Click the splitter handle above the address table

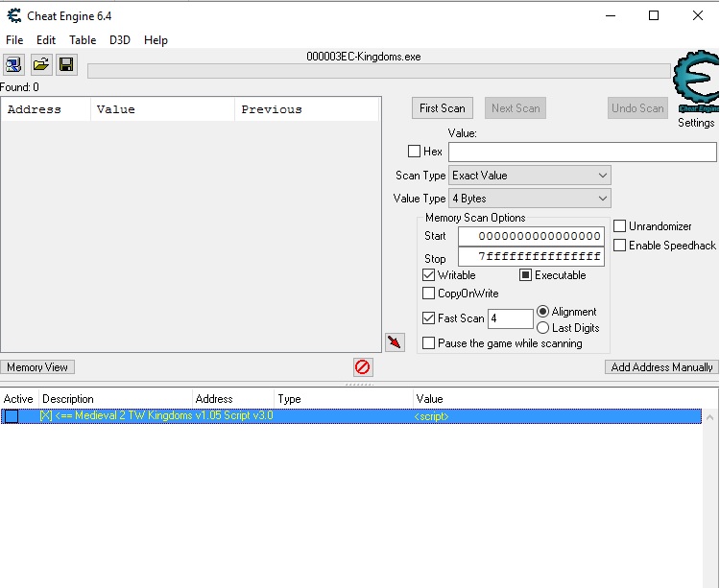[359, 385]
